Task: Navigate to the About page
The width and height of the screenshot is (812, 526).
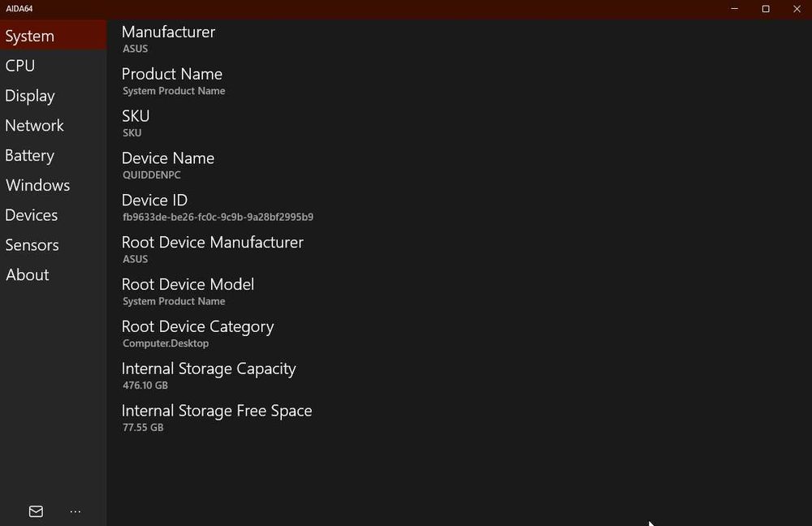Action: [x=28, y=275]
